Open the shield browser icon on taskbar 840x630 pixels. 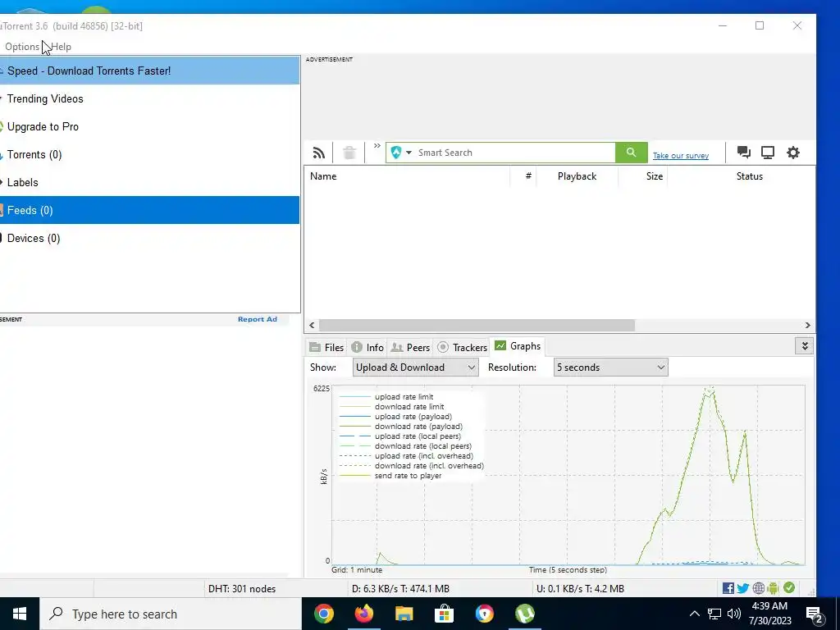pos(484,614)
